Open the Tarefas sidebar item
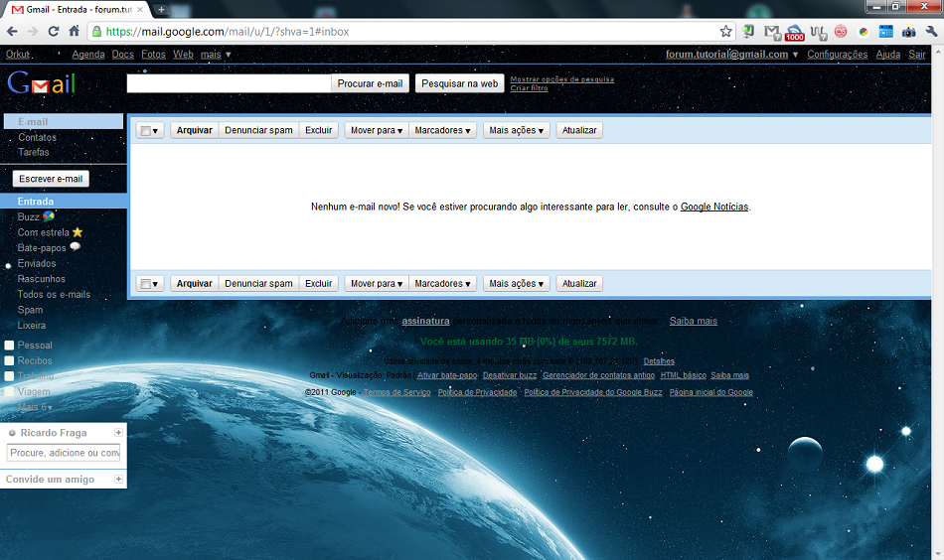944x560 pixels. tap(33, 152)
